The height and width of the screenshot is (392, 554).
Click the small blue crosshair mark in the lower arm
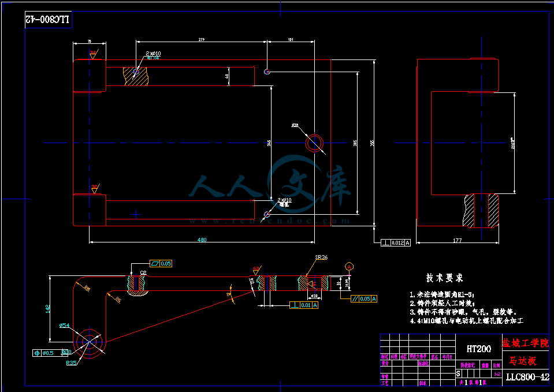click(x=136, y=214)
